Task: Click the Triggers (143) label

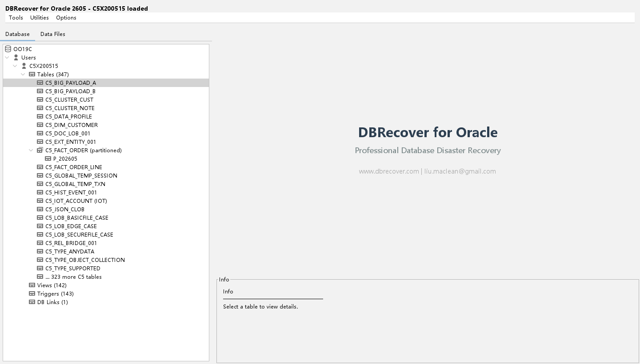Action: pos(56,294)
